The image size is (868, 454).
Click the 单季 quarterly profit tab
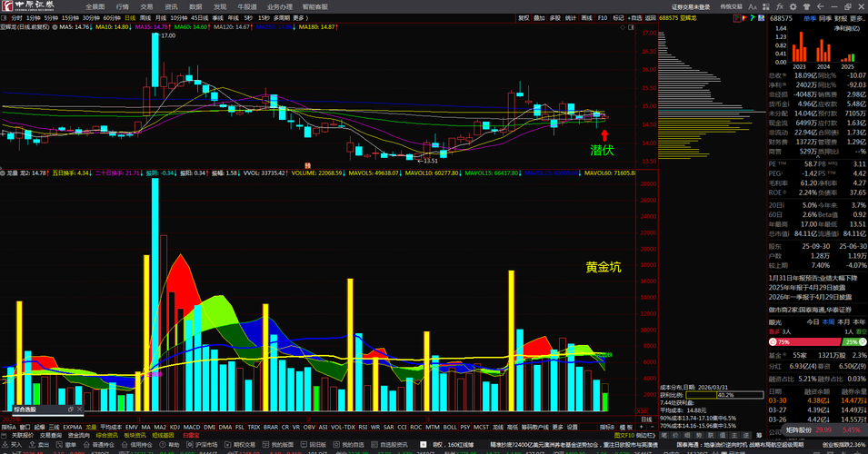809,18
